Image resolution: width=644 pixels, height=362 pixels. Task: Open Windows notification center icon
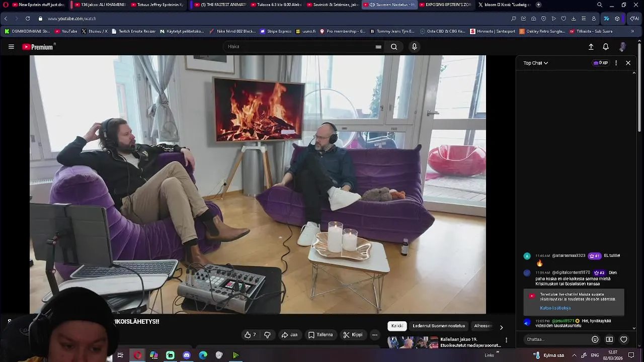[631, 355]
